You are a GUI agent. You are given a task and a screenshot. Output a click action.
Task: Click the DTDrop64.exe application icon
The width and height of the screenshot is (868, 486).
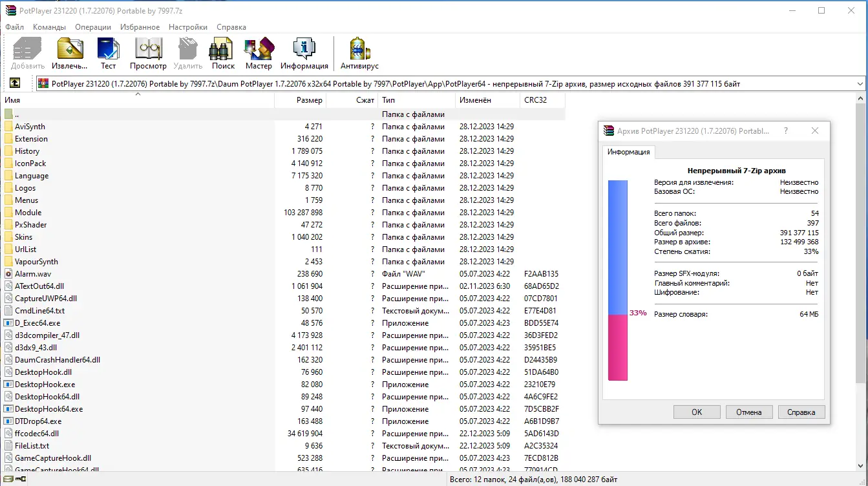[x=8, y=421]
